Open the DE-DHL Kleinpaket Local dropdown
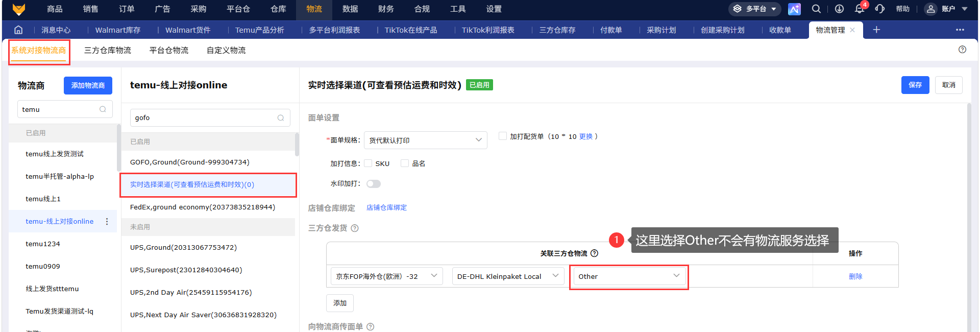 tap(508, 276)
